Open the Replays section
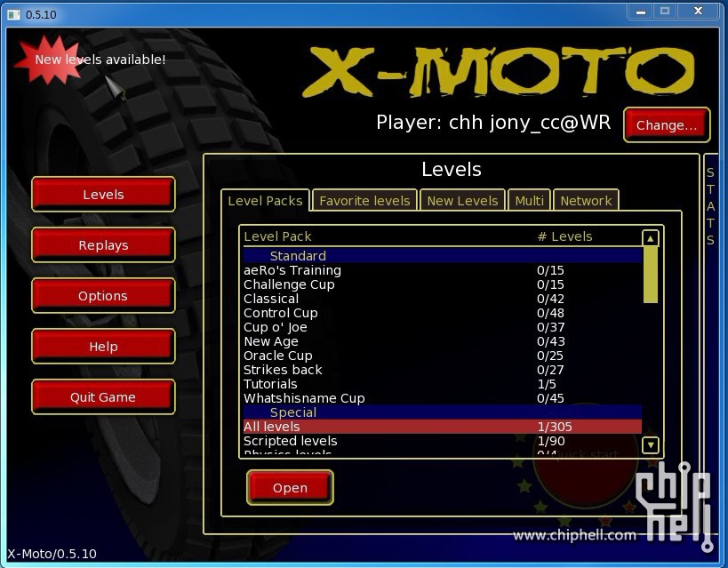Image resolution: width=728 pixels, height=568 pixels. click(x=103, y=244)
